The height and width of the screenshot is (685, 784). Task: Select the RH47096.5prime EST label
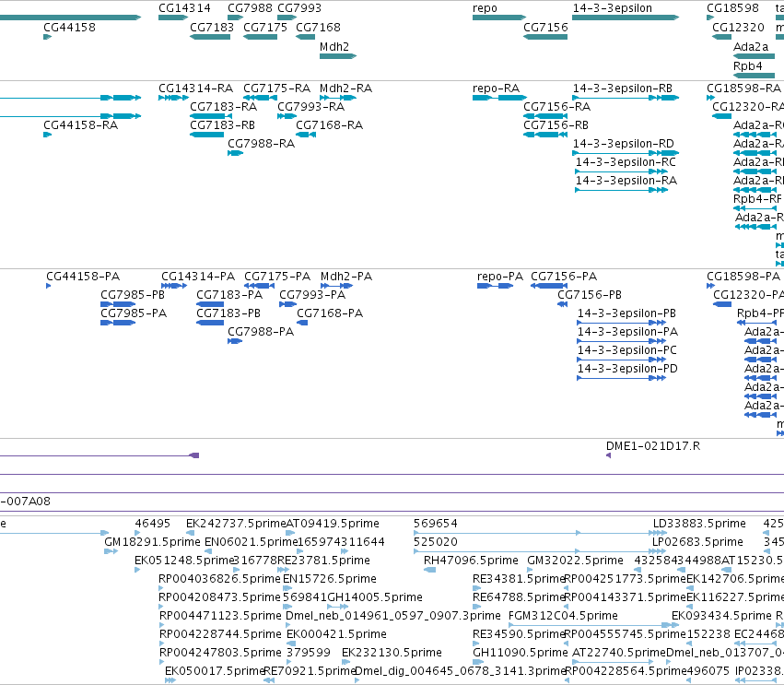pyautogui.click(x=471, y=561)
